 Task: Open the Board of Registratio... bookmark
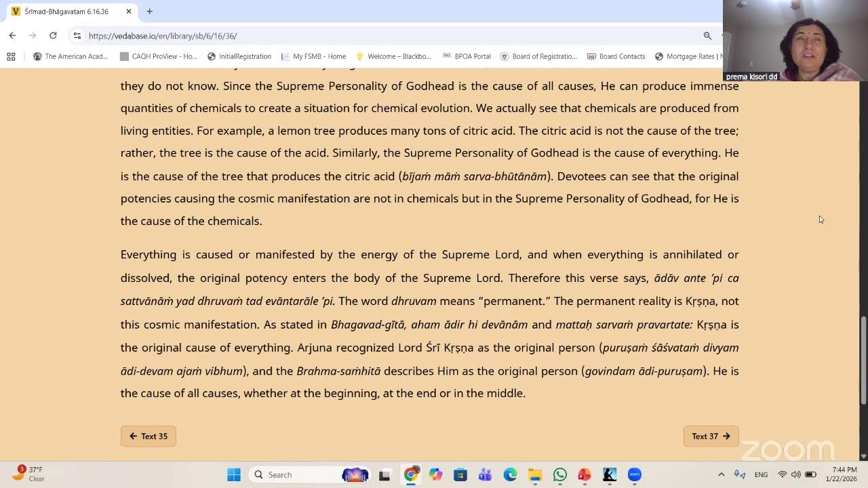click(538, 56)
